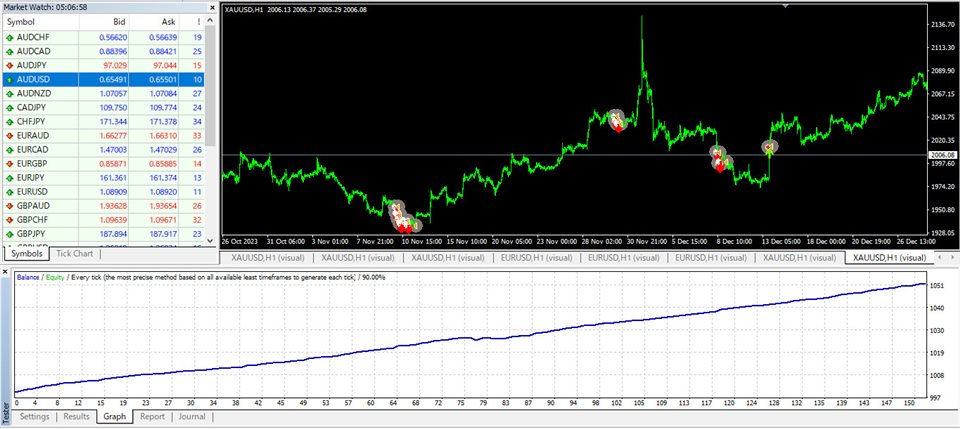The width and height of the screenshot is (960, 429).
Task: Click EURGBP ask 0.85885
Action: coord(163,164)
